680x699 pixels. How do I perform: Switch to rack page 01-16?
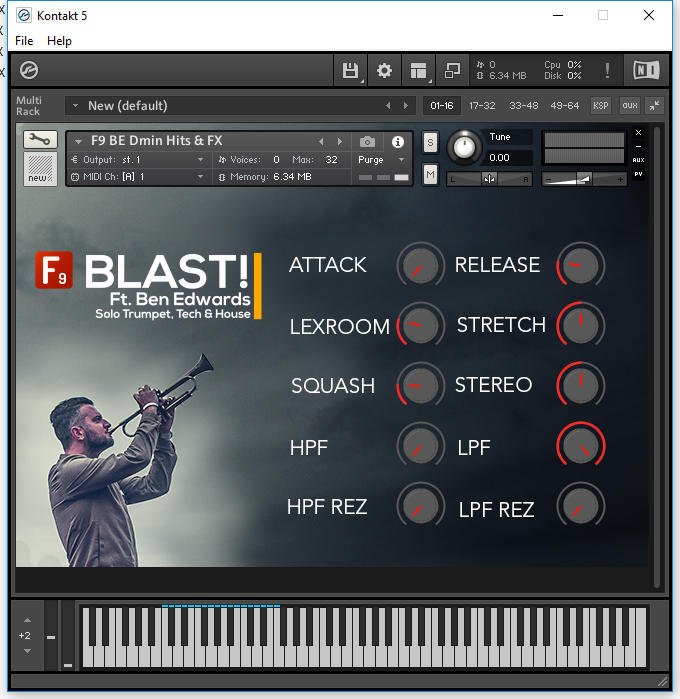(x=441, y=106)
